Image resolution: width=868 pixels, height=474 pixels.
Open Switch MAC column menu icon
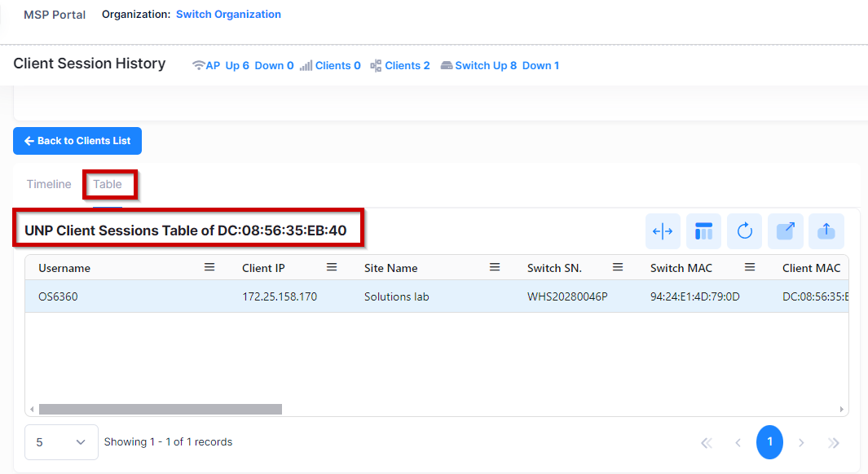[x=750, y=267]
